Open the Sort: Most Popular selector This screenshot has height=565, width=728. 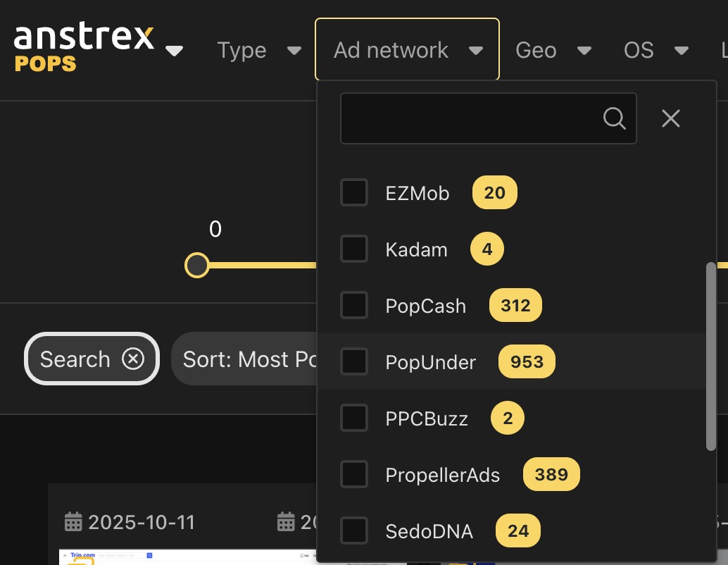pos(244,359)
